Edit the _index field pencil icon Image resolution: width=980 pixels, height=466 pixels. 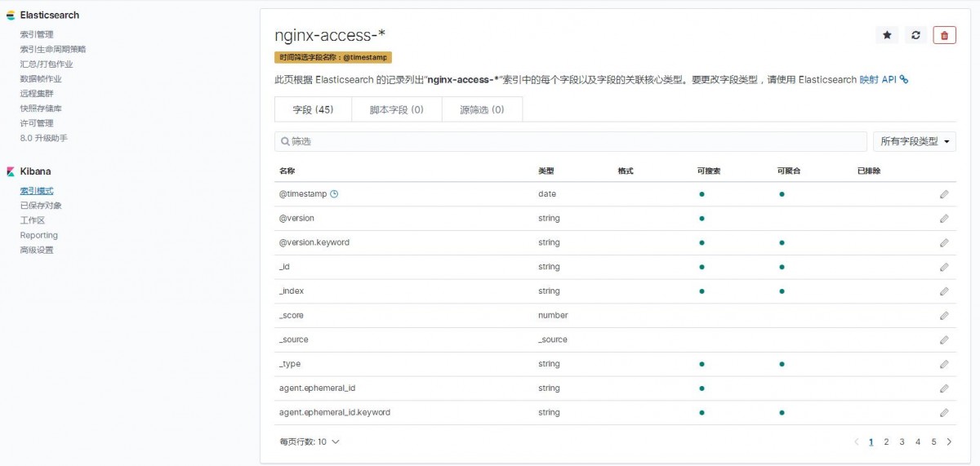click(944, 291)
